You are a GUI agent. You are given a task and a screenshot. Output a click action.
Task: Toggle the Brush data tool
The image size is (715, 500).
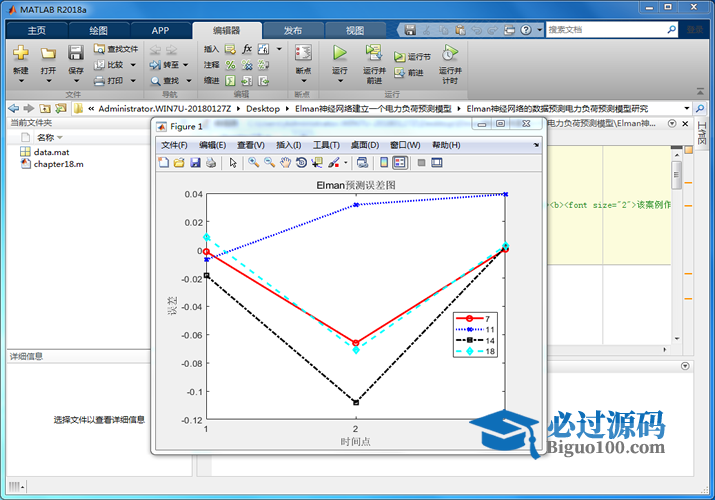click(334, 162)
